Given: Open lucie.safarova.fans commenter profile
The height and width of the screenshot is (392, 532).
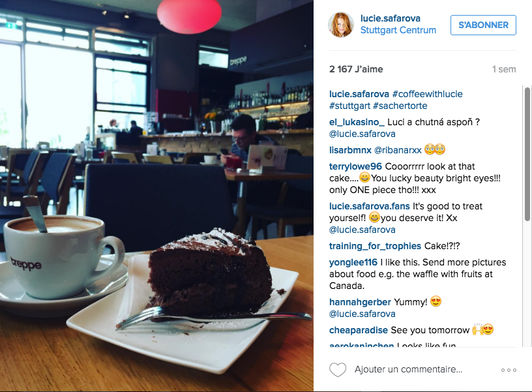Looking at the screenshot, I should (x=370, y=206).
